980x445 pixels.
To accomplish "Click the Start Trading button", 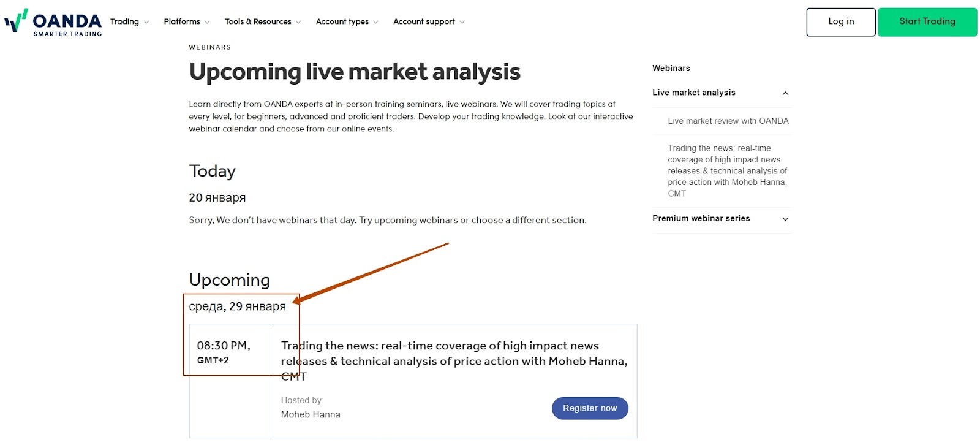I will click(x=927, y=22).
